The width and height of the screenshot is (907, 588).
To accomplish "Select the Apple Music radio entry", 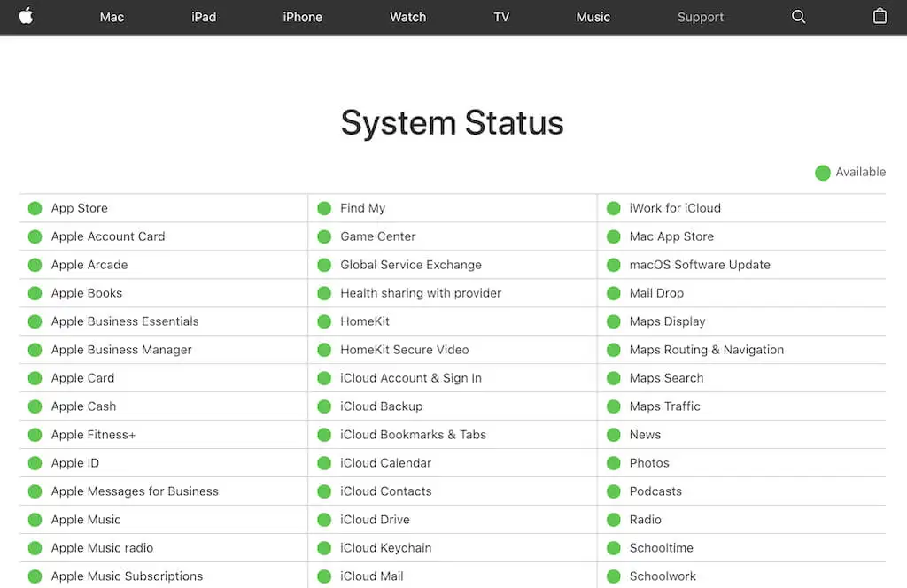I will (x=102, y=548).
